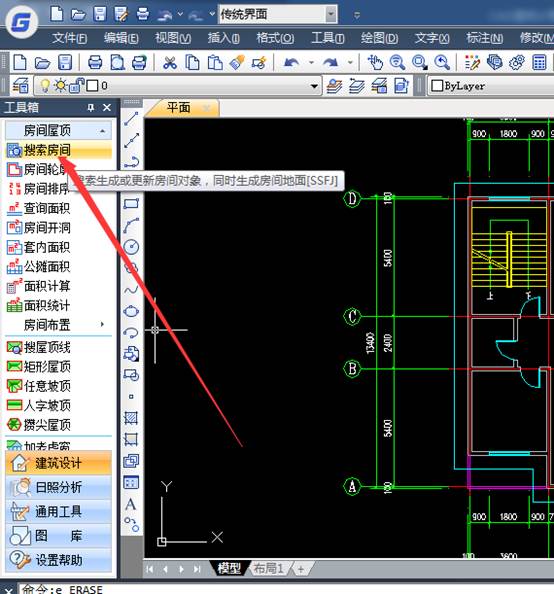
Task: Click the ByLayer color swatch box
Action: pos(437,86)
